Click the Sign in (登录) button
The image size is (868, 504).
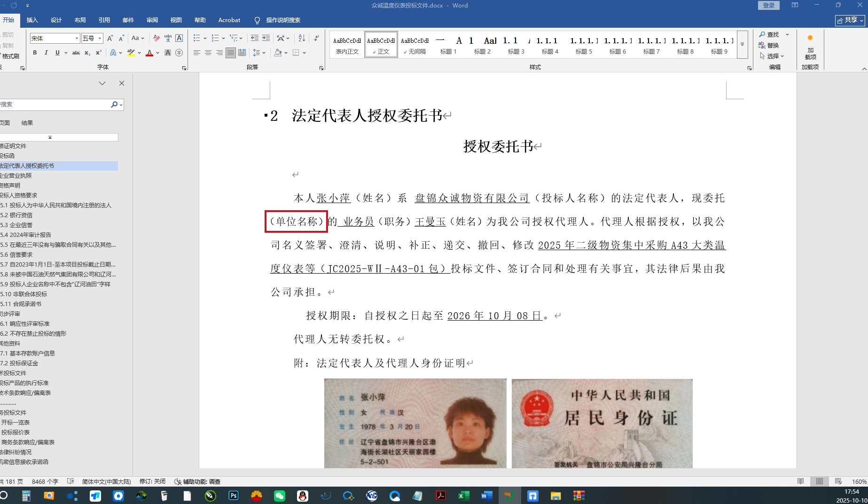click(769, 5)
